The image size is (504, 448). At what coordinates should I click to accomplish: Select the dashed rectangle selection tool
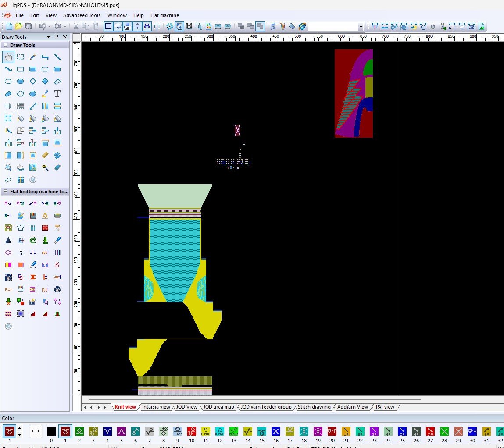coord(20,57)
